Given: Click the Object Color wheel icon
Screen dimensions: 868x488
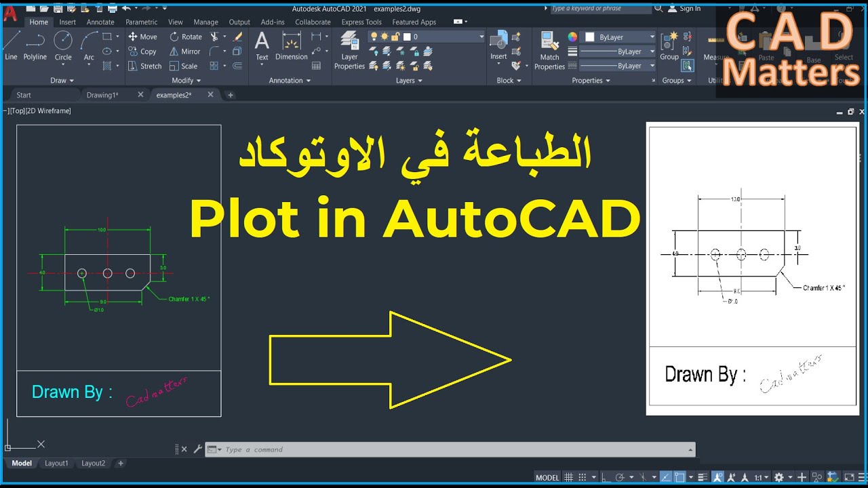Looking at the screenshot, I should [572, 37].
